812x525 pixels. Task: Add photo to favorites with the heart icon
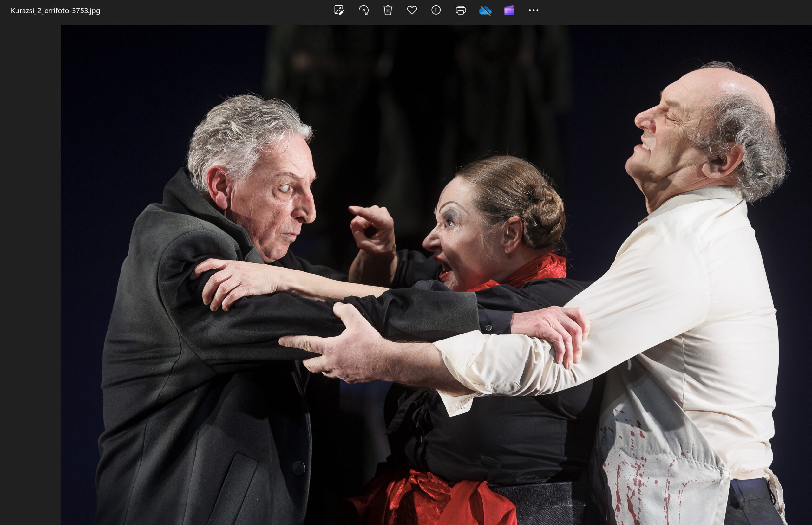412,10
